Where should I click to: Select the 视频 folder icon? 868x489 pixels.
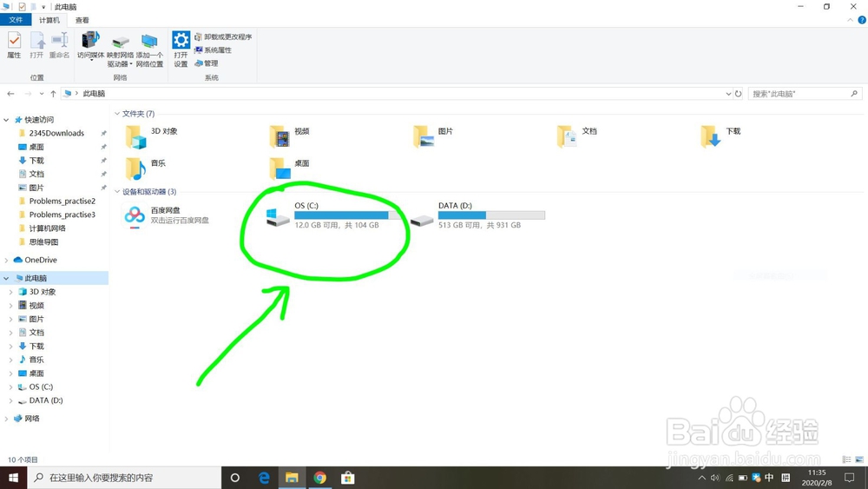point(279,136)
